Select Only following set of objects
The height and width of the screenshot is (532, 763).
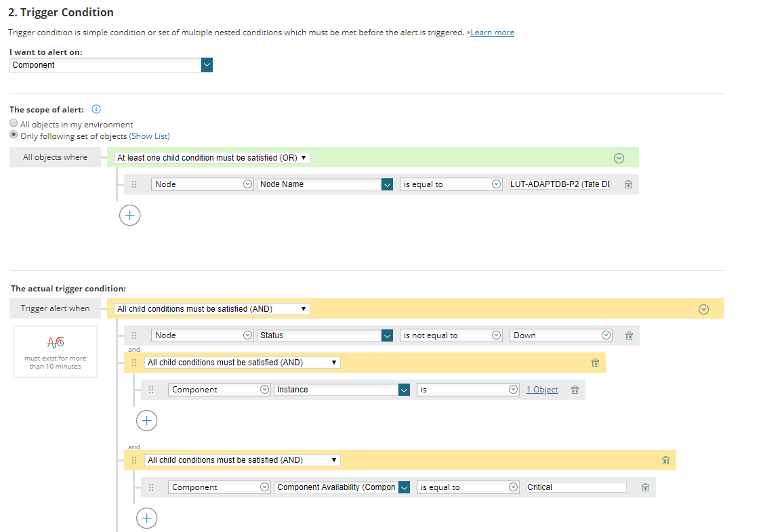pos(14,135)
